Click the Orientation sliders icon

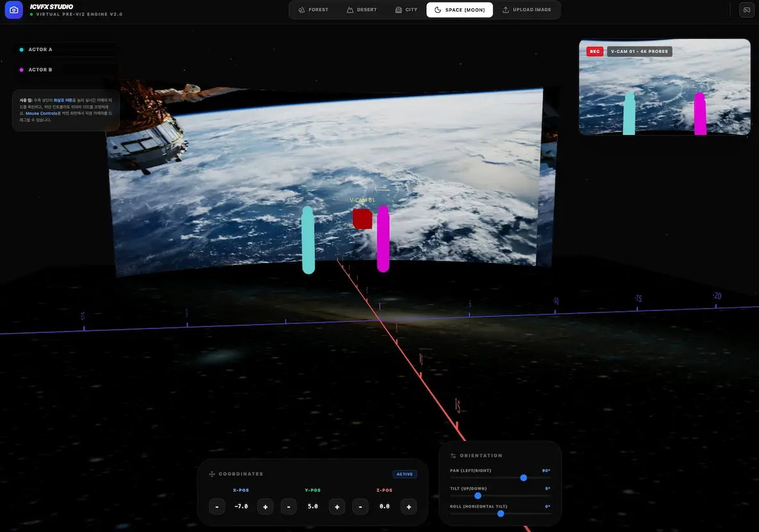pos(453,455)
